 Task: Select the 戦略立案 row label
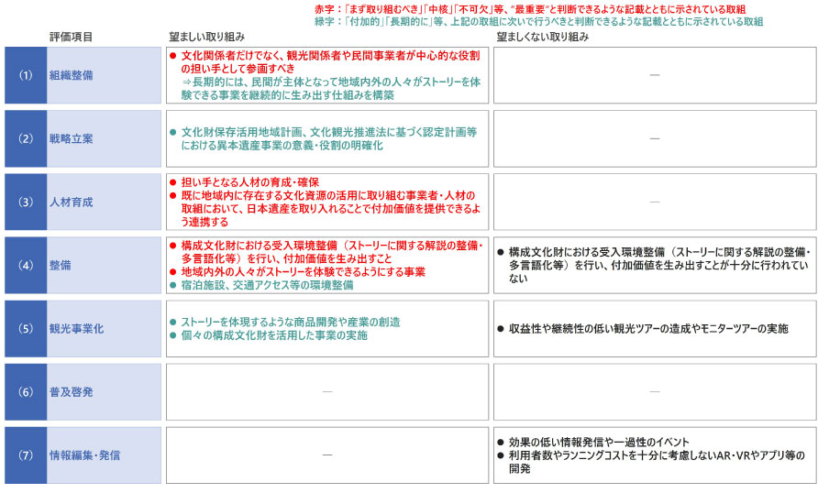click(71, 138)
